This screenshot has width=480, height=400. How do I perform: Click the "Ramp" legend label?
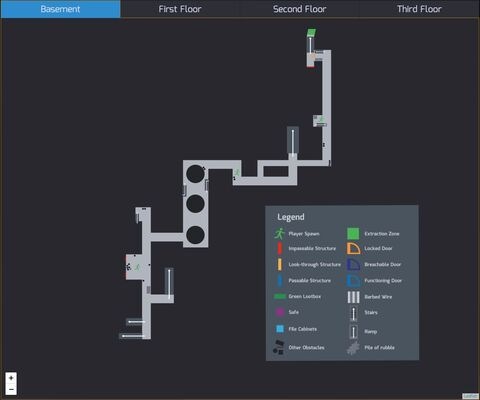click(371, 331)
